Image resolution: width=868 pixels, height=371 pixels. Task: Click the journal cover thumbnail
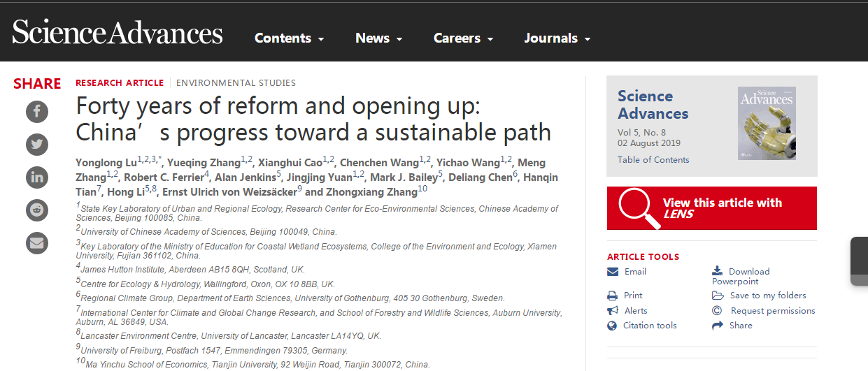[x=767, y=123]
